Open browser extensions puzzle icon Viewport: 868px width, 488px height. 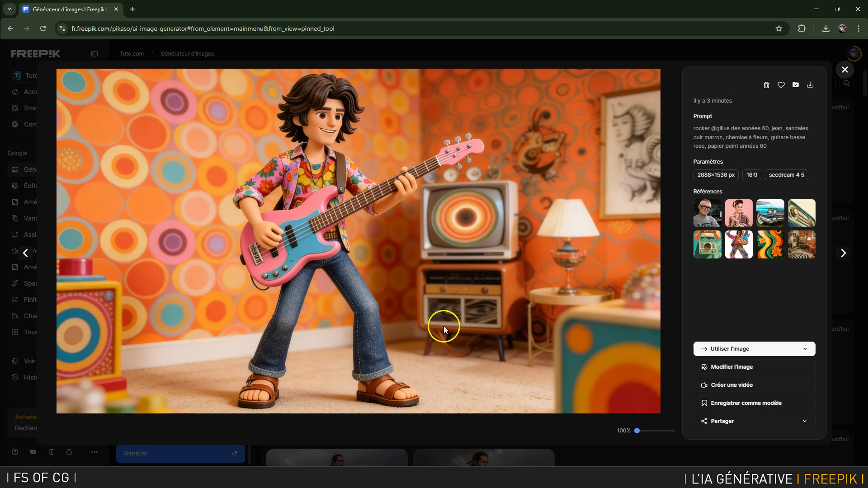[802, 28]
